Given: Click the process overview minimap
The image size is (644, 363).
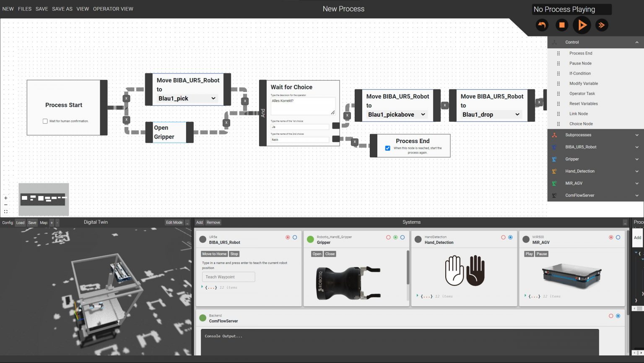Looking at the screenshot, I should pos(44,199).
